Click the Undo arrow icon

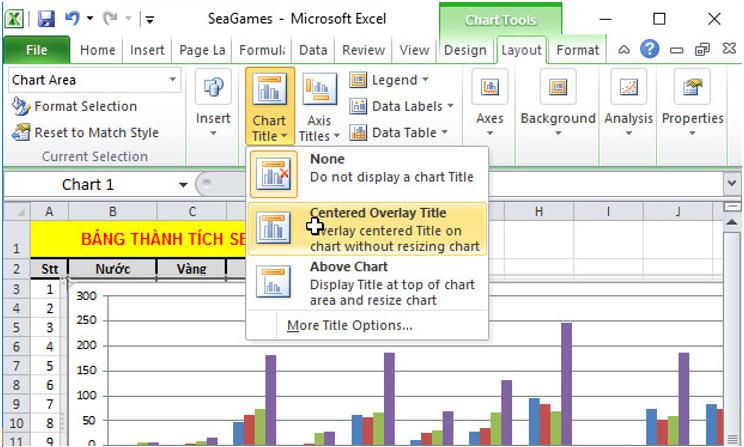click(x=72, y=18)
